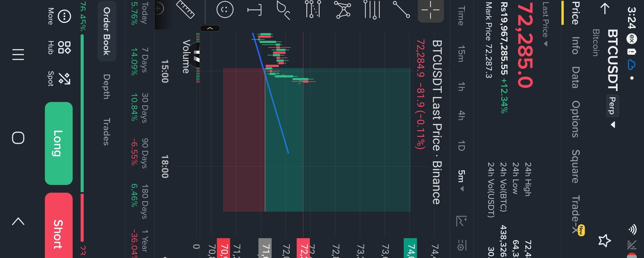The height and width of the screenshot is (258, 644).
Task: Expand the 5m timeframe dropdown
Action: (461, 180)
